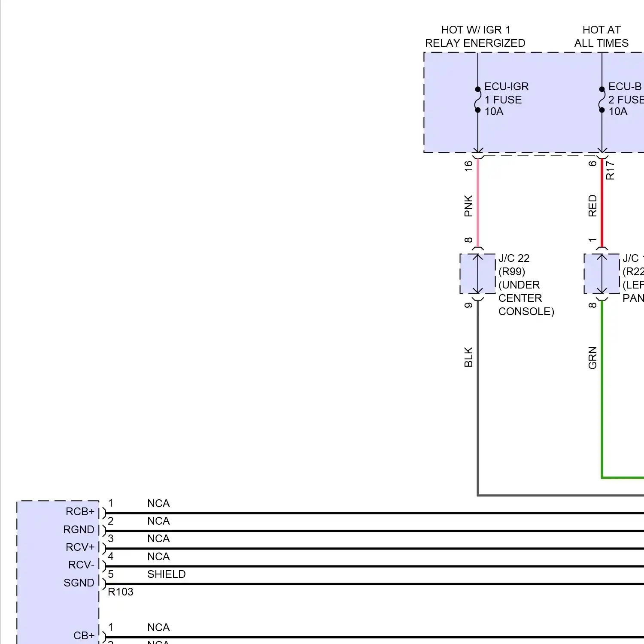Click the RCV+ terminal label

click(80, 547)
